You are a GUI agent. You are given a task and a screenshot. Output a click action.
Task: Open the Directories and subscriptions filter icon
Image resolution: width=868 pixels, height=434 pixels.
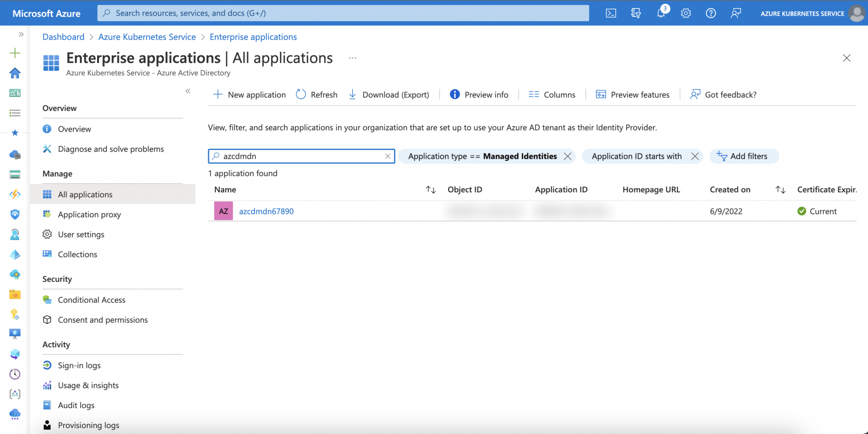point(635,13)
